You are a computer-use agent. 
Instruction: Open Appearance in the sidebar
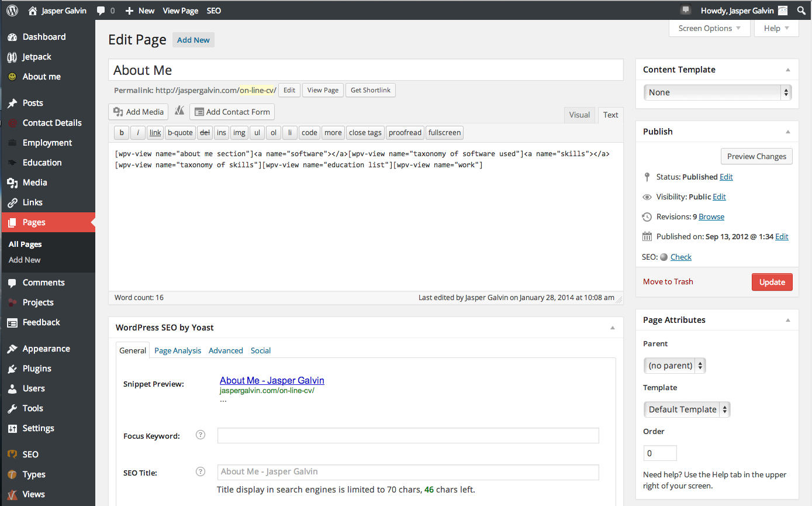pos(46,349)
